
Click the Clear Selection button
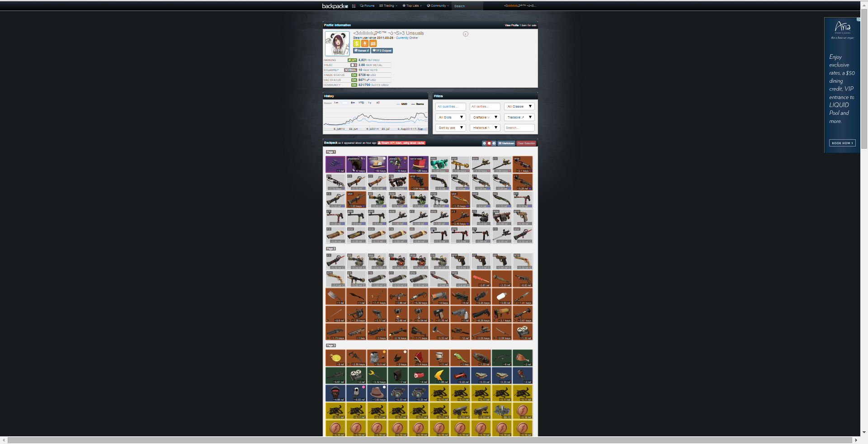click(526, 143)
